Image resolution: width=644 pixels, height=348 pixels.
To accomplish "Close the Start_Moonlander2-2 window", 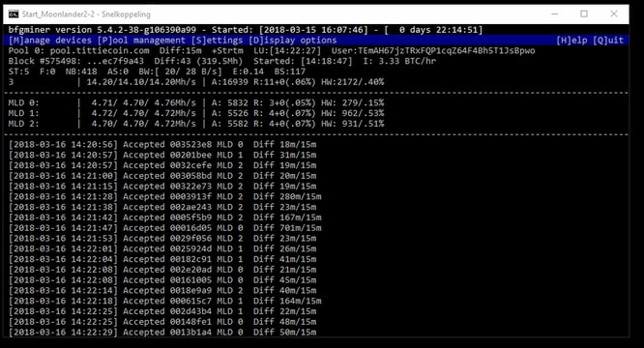I will [614, 14].
